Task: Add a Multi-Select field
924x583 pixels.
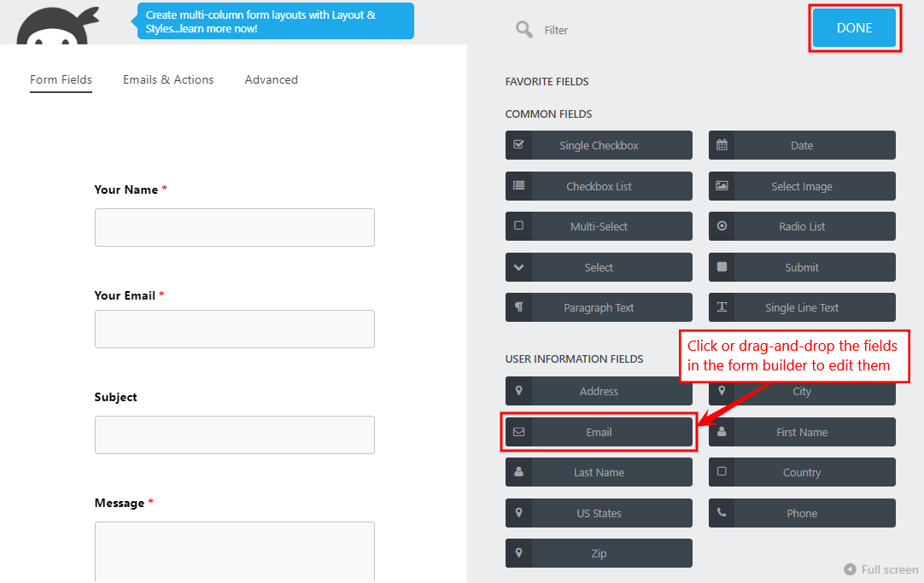Action: pos(599,226)
